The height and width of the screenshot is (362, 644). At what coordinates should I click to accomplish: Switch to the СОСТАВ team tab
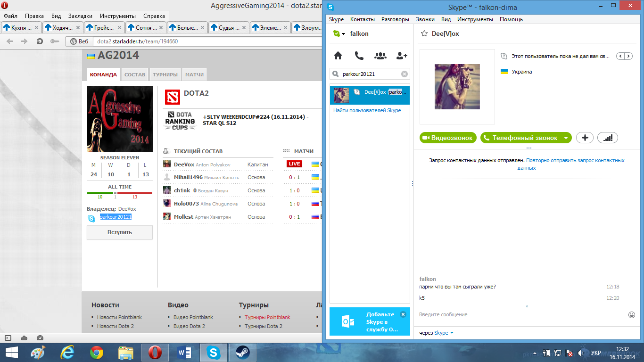click(x=135, y=74)
